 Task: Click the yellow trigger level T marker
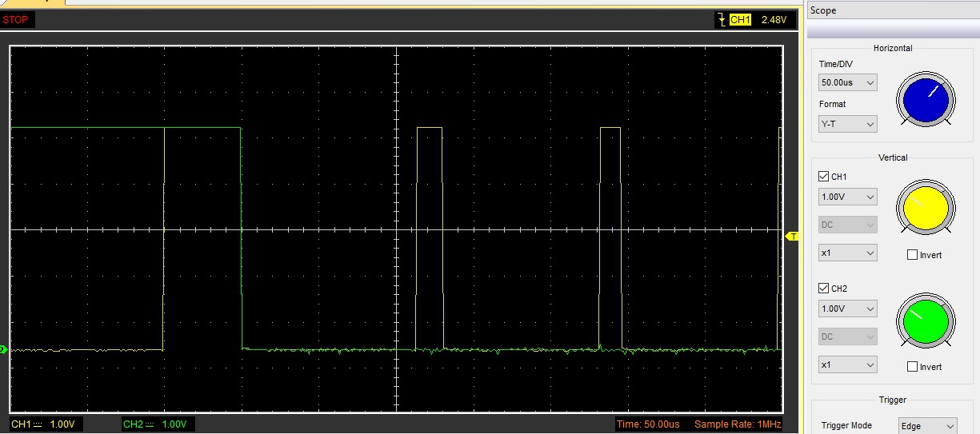click(793, 236)
